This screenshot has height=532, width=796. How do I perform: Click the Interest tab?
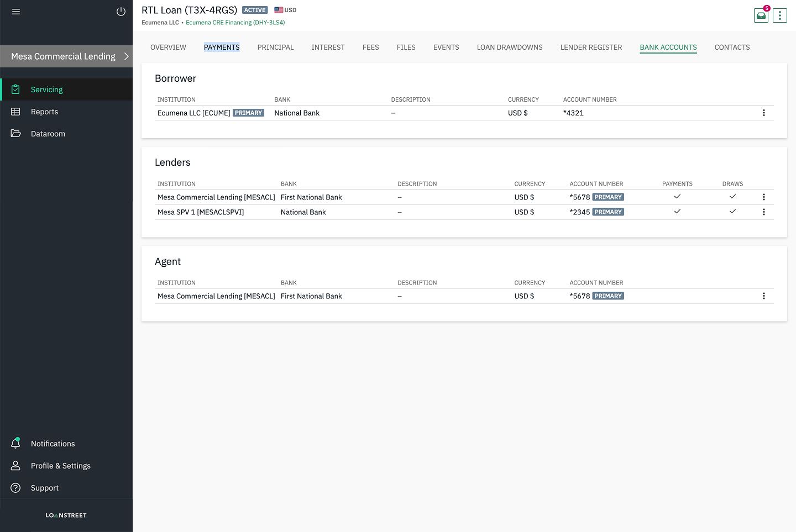(x=328, y=48)
